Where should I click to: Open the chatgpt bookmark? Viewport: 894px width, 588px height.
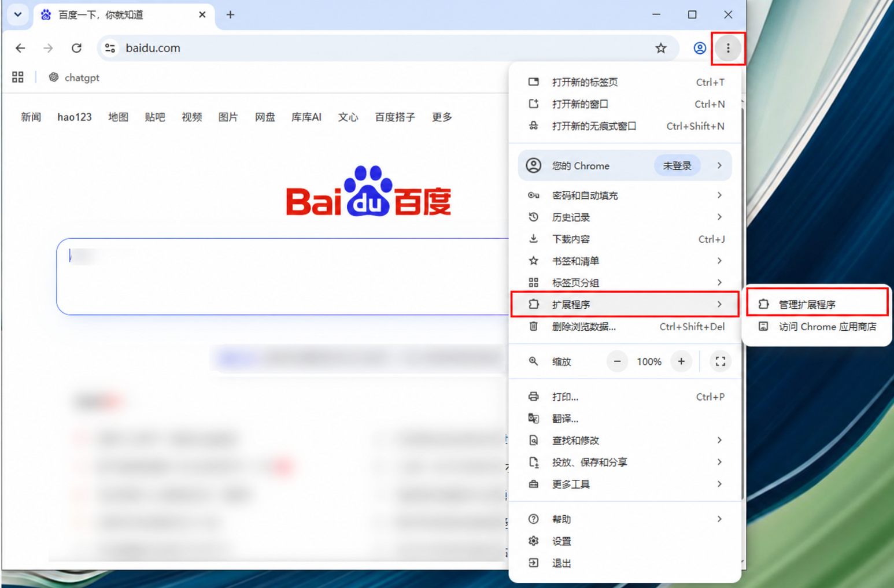[74, 77]
